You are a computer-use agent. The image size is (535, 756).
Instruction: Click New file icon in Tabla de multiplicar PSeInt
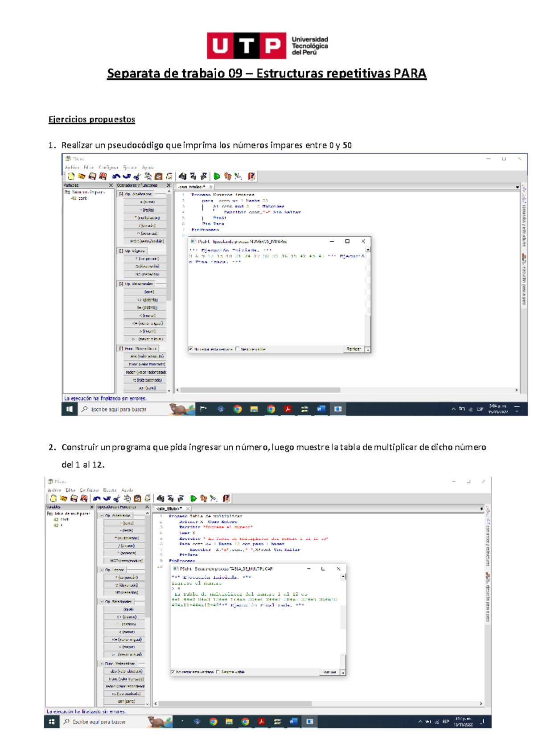click(53, 498)
